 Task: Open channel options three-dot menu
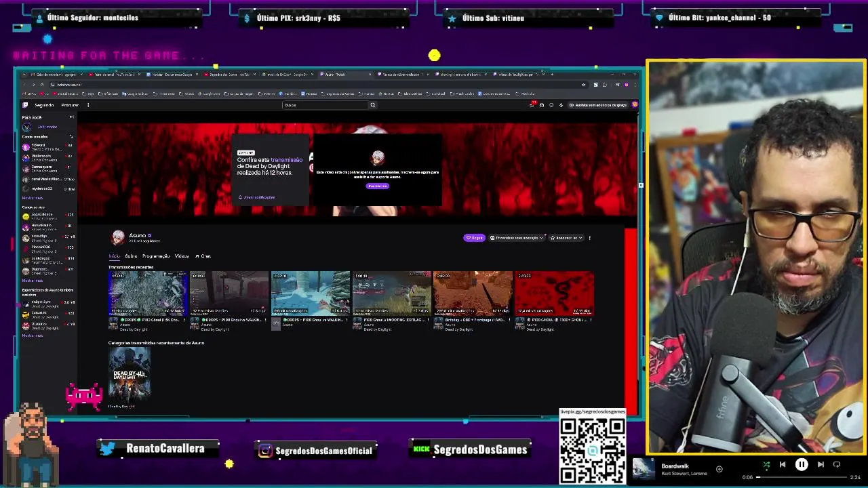(589, 238)
